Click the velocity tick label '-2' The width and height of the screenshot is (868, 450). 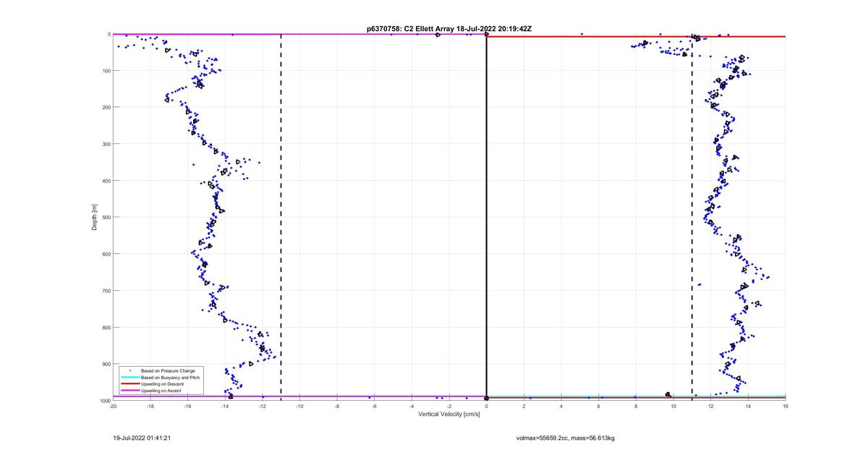tap(449, 406)
